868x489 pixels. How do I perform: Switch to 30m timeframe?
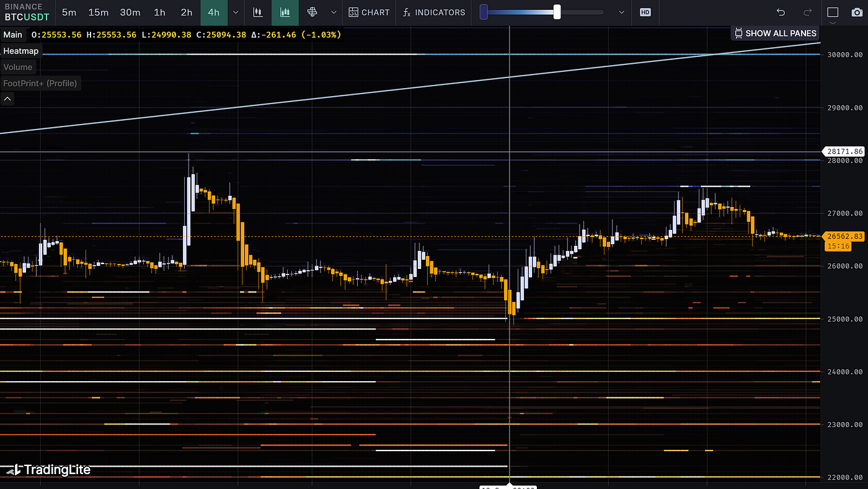(x=130, y=12)
